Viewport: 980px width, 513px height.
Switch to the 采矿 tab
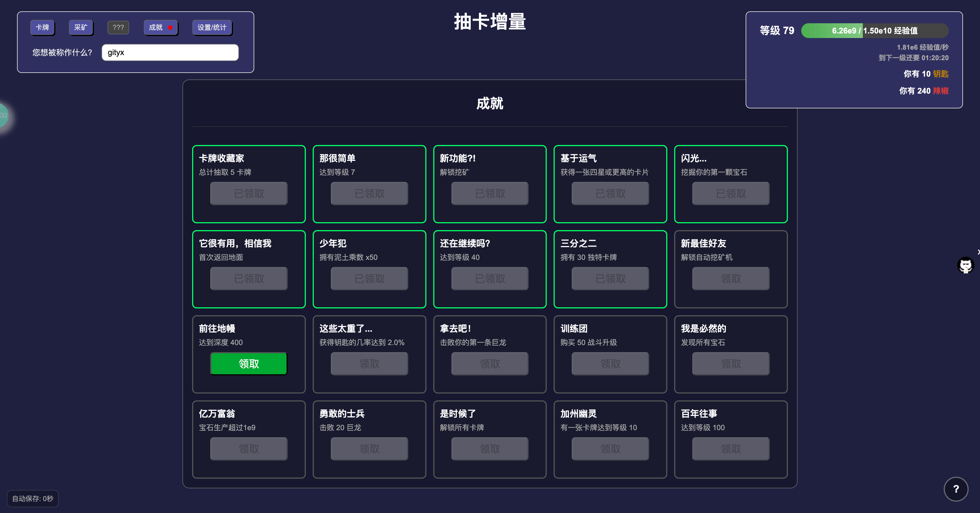click(81, 28)
